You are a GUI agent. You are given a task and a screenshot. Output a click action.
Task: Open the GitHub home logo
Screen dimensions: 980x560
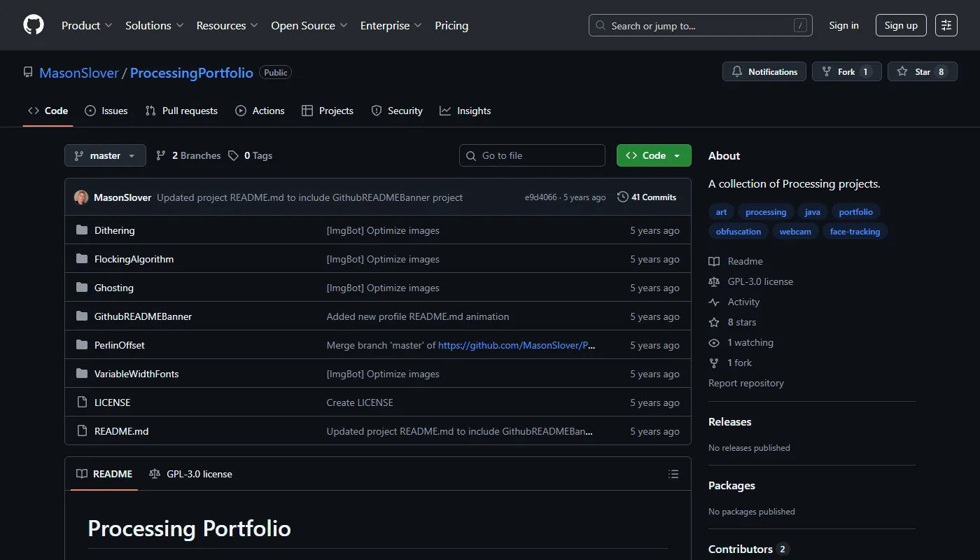pyautogui.click(x=34, y=25)
